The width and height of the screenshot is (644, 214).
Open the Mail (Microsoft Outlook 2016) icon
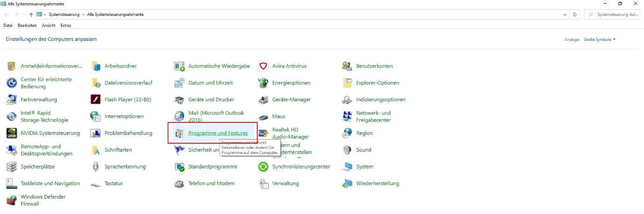pos(179,116)
